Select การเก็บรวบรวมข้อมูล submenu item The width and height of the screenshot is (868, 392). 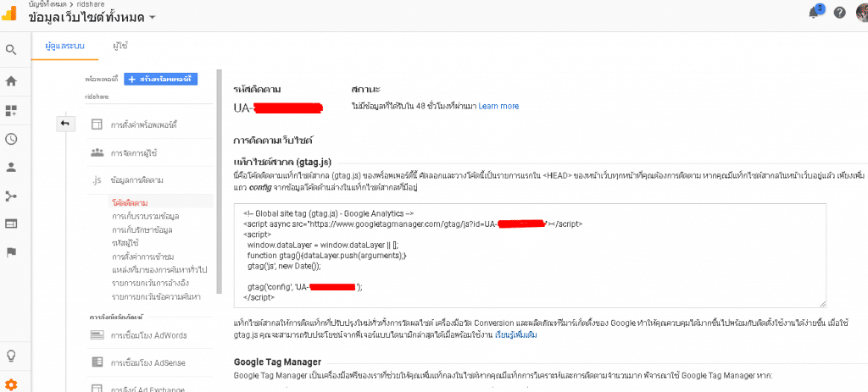click(145, 216)
